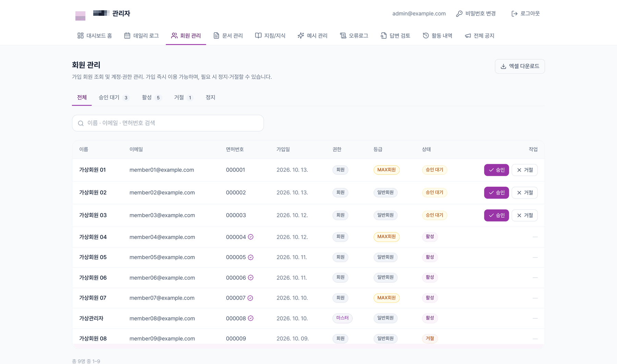
Task: Click the 비밀번호 변경 key icon
Action: (x=459, y=14)
